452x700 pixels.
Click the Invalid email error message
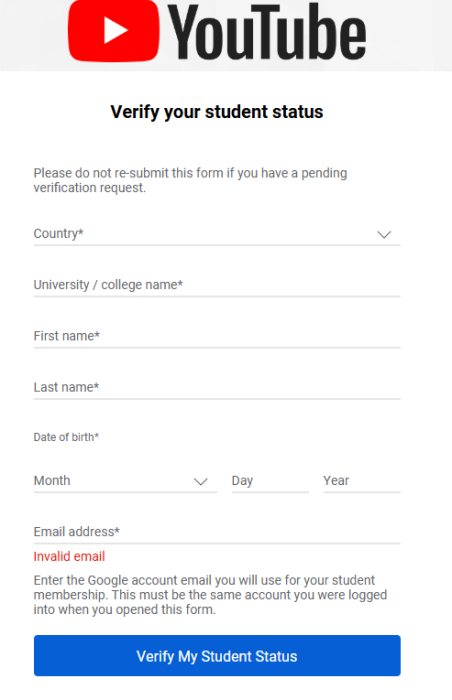(69, 556)
